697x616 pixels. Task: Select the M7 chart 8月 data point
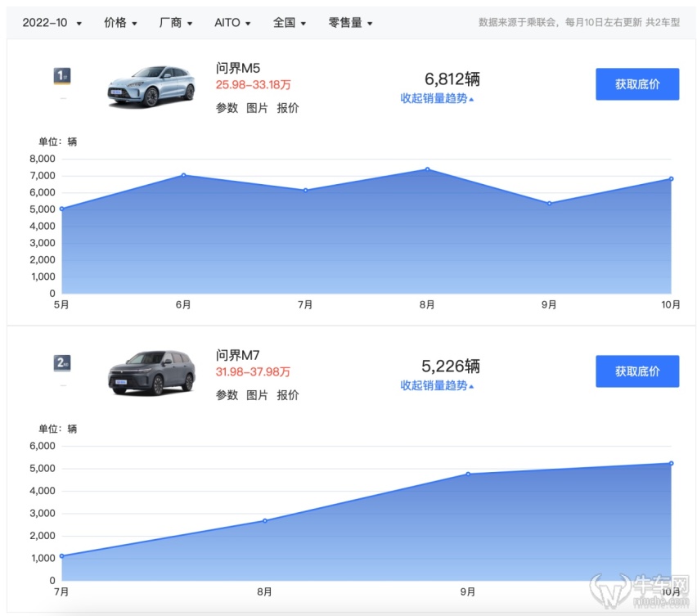pyautogui.click(x=265, y=521)
